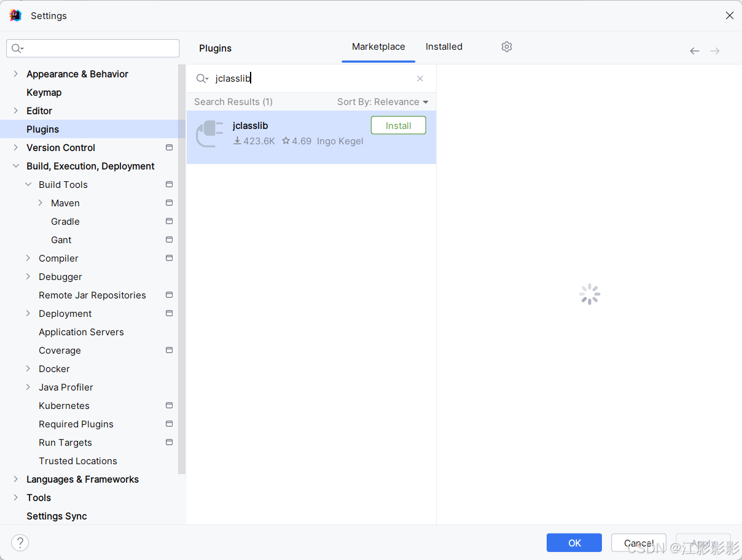Click the OK button

pyautogui.click(x=574, y=543)
